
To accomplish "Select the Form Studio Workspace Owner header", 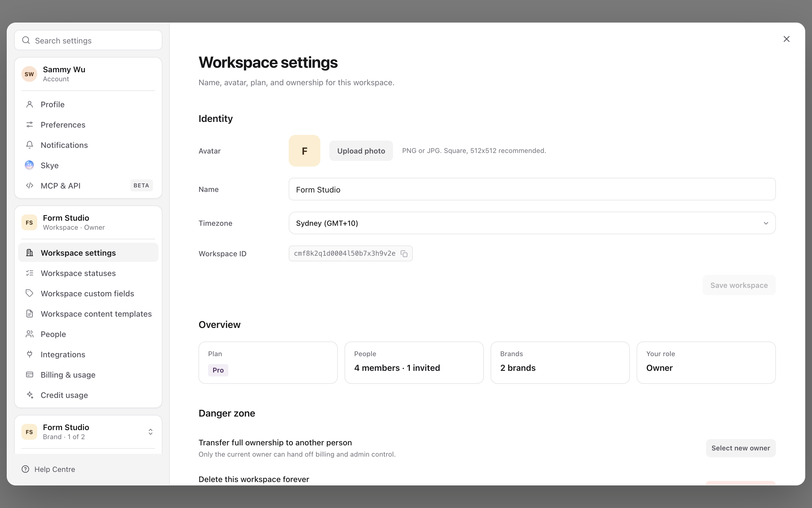I will pyautogui.click(x=88, y=222).
